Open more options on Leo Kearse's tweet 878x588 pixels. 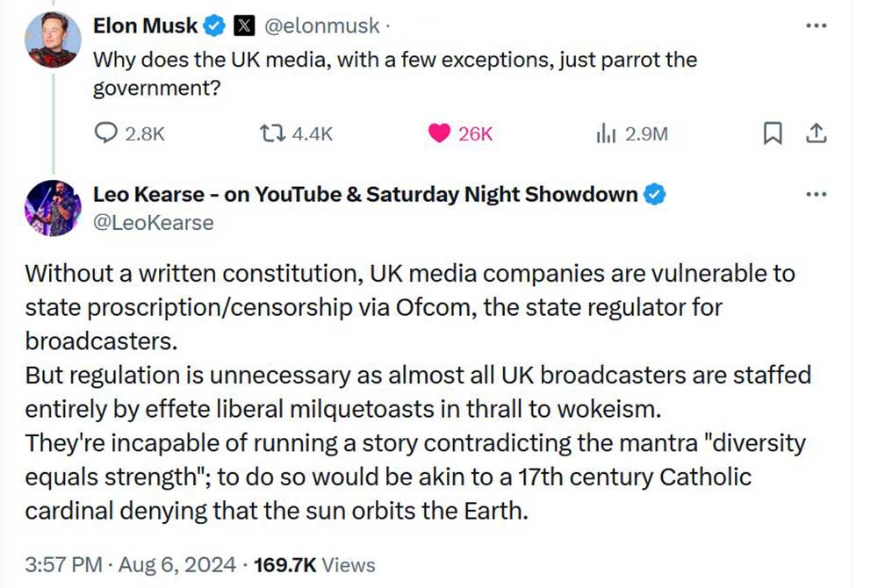pyautogui.click(x=816, y=195)
